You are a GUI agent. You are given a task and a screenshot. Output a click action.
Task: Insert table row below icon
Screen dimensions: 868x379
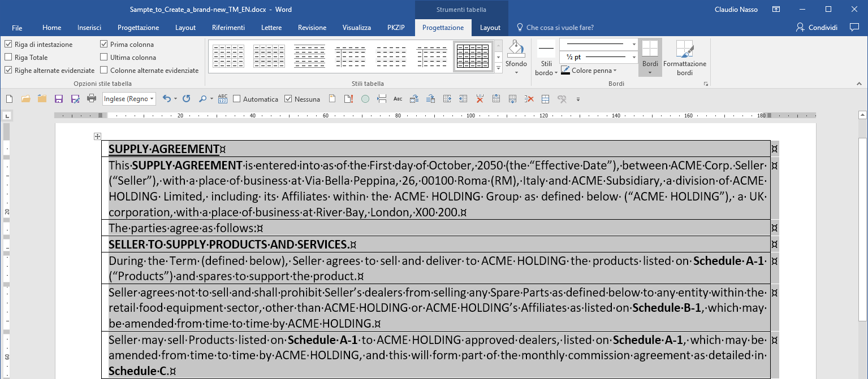point(512,99)
